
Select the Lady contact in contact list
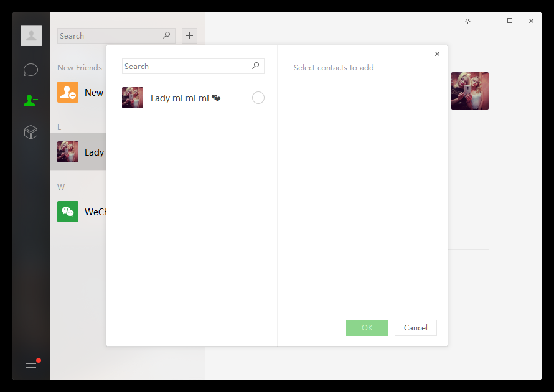point(78,152)
